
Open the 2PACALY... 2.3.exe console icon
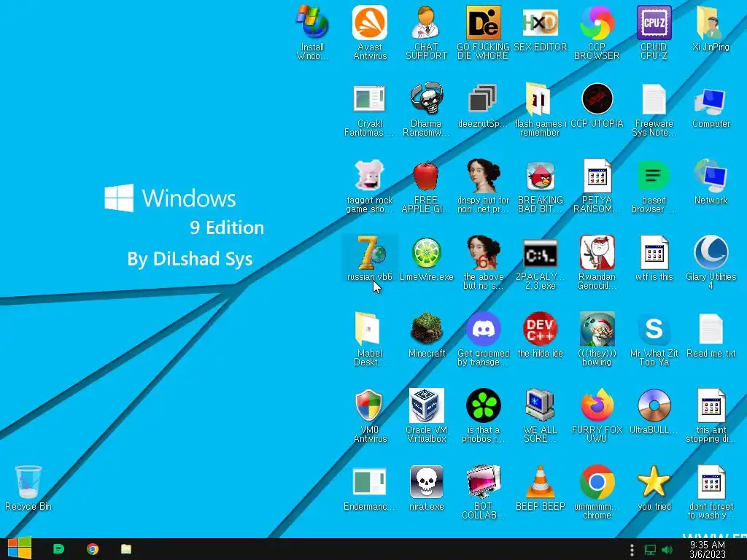(541, 262)
